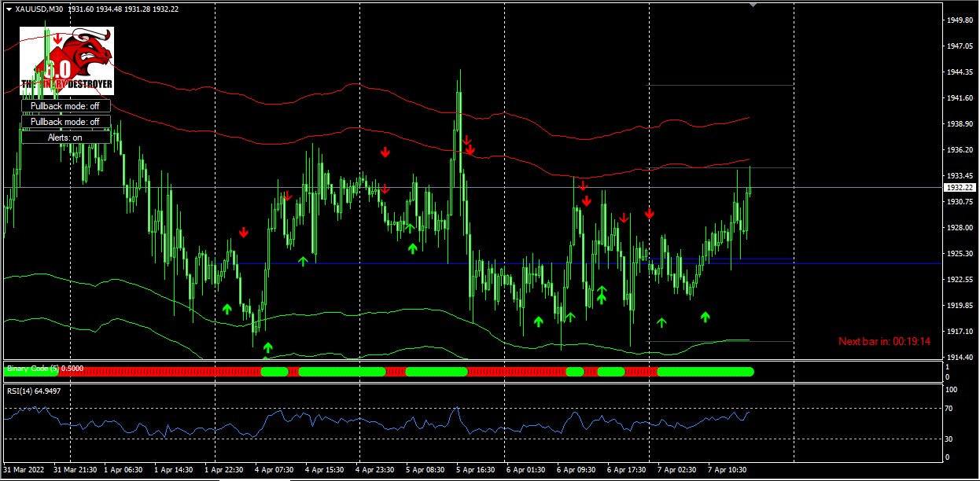980x481 pixels.
Task: Click the RSI scale level 100
Action: click(x=952, y=390)
